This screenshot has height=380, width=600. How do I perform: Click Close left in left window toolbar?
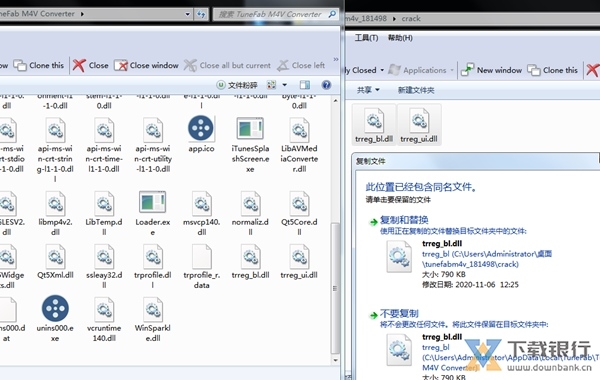[302, 65]
